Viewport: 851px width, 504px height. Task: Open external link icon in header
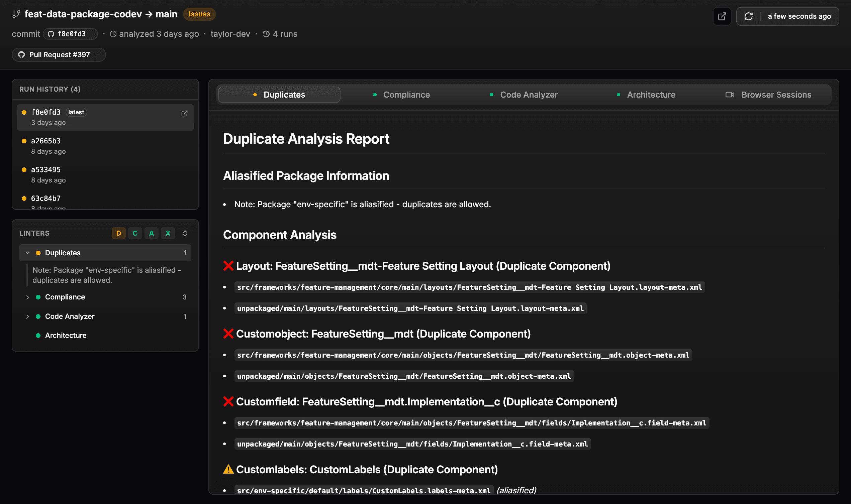[722, 16]
